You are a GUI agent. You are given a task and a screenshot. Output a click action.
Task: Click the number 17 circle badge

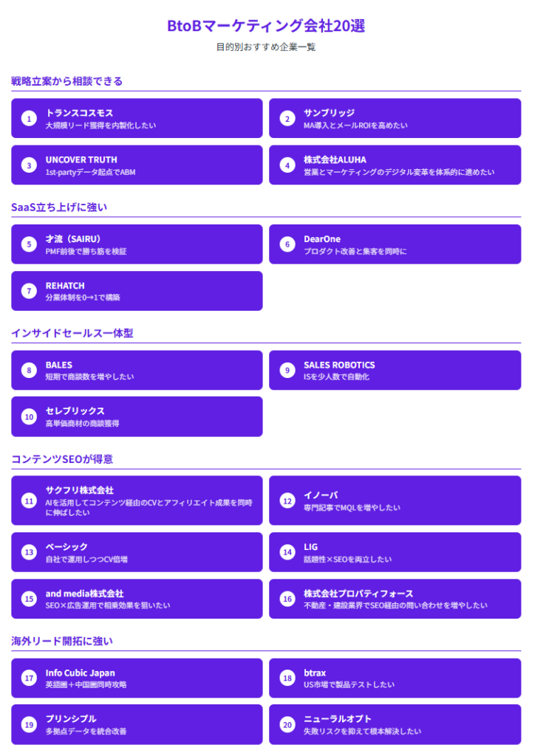(29, 678)
